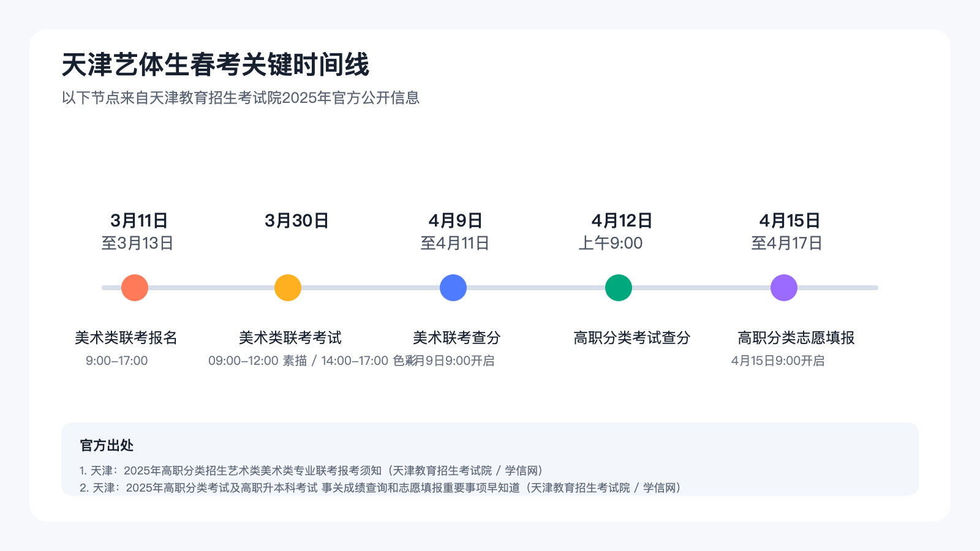Image resolution: width=980 pixels, height=551 pixels.
Task: Click the 美术联考查分 label
Action: pyautogui.click(x=457, y=337)
